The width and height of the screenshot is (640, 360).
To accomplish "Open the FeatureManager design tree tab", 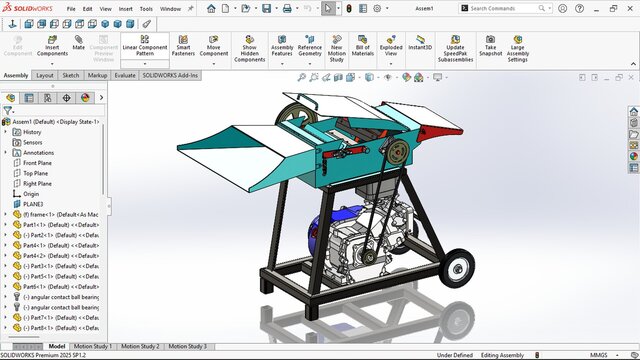I will click(x=11, y=98).
